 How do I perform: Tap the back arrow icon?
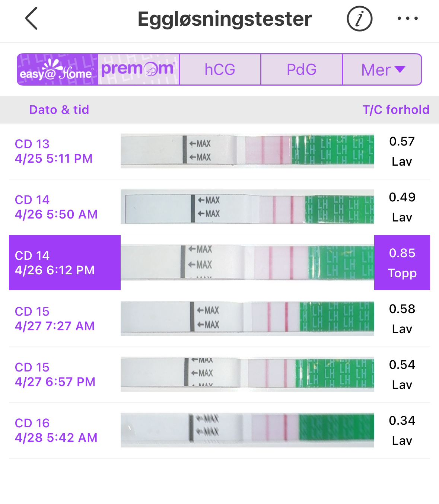tap(31, 19)
